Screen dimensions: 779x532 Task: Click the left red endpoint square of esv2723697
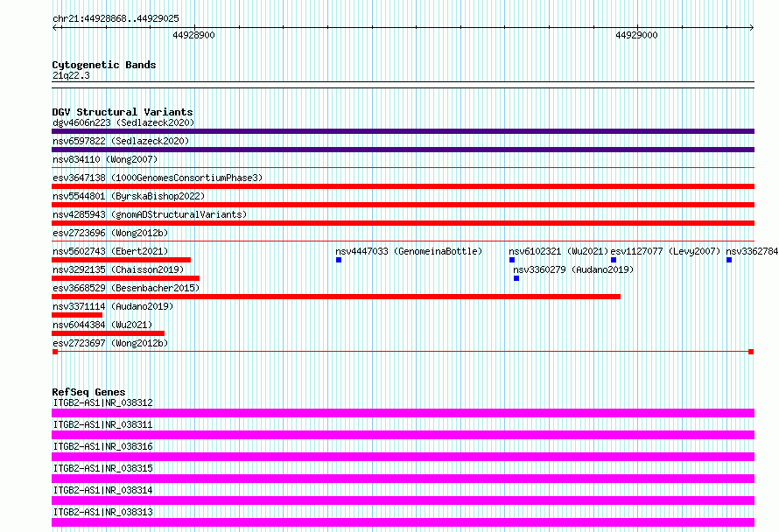pos(55,352)
